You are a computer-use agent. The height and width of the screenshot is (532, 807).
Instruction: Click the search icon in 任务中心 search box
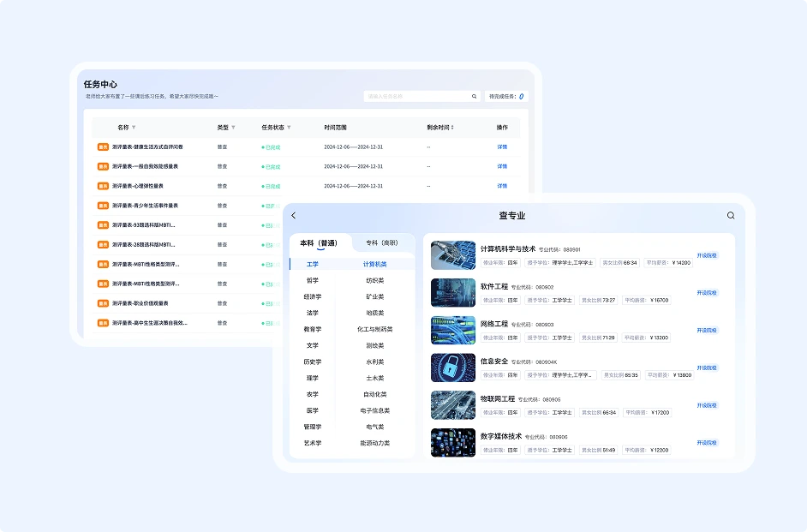pos(475,97)
